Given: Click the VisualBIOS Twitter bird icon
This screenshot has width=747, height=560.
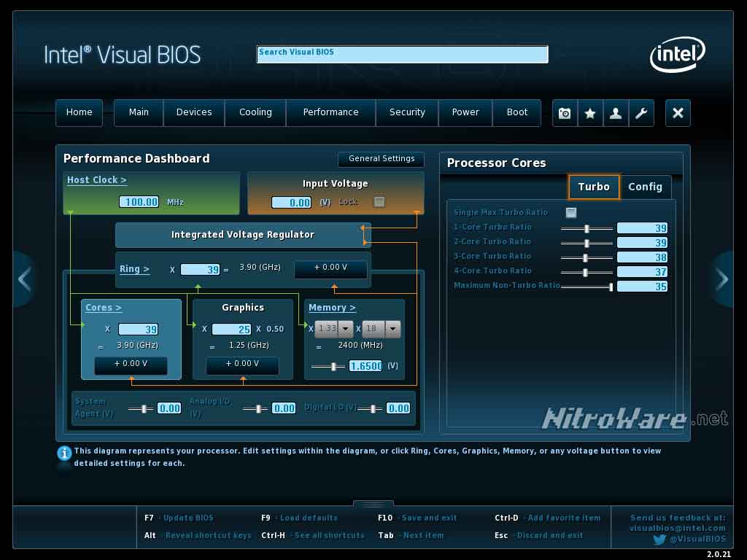Looking at the screenshot, I should click(x=659, y=540).
